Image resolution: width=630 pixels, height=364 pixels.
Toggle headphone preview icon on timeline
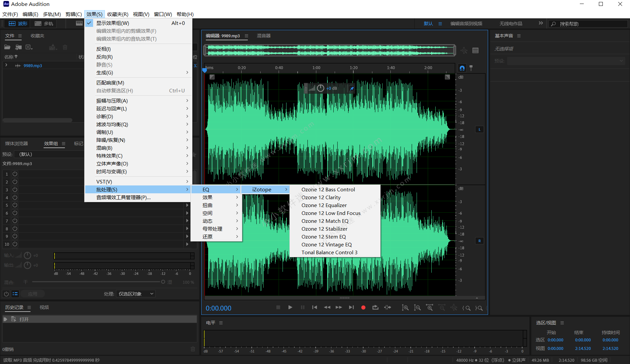pyautogui.click(x=462, y=68)
